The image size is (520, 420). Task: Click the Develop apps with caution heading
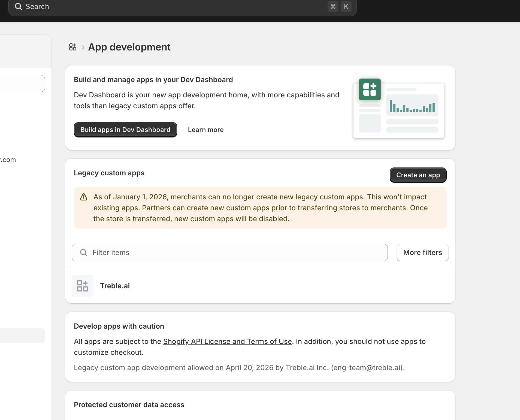119,326
